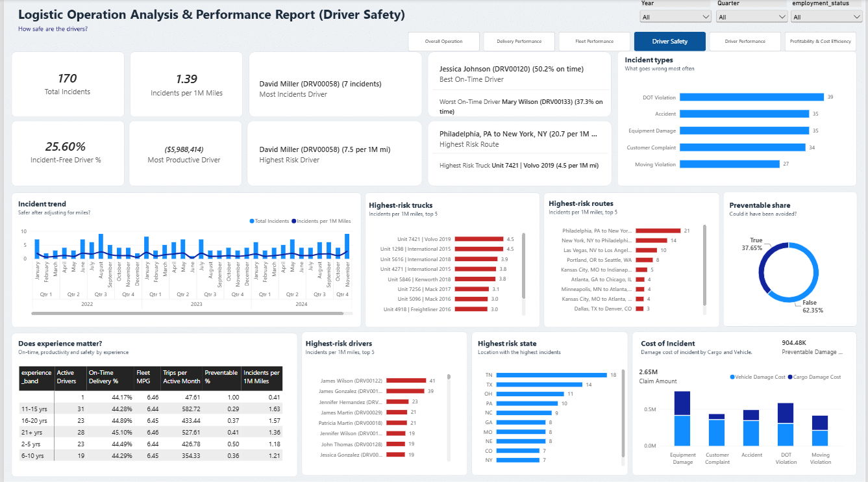The width and height of the screenshot is (868, 482).
Task: Open the employment_status filter dropdown
Action: point(826,17)
